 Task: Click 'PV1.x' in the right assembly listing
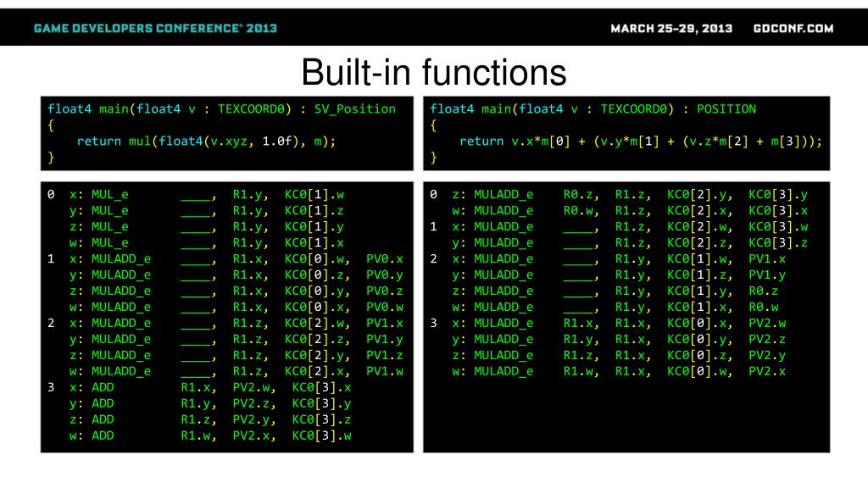(767, 259)
